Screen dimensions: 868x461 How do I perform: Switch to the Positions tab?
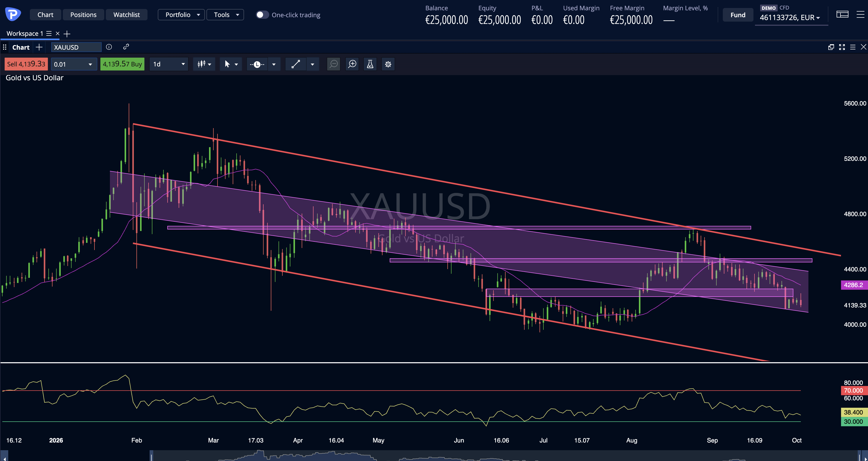(x=83, y=15)
